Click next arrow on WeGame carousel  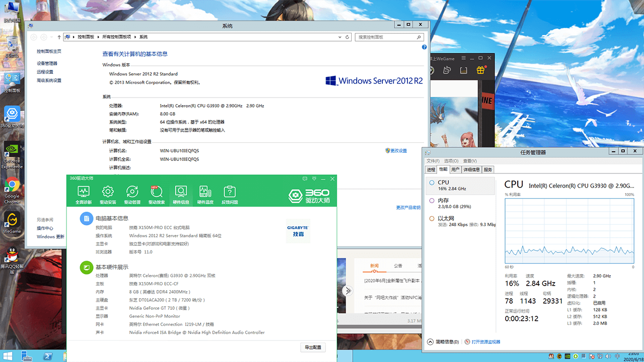[347, 291]
